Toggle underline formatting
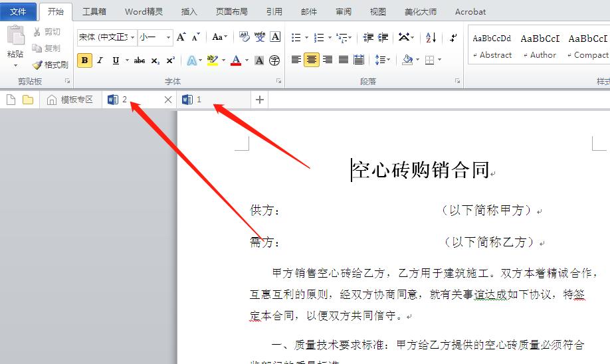The image size is (610, 364). 116,60
